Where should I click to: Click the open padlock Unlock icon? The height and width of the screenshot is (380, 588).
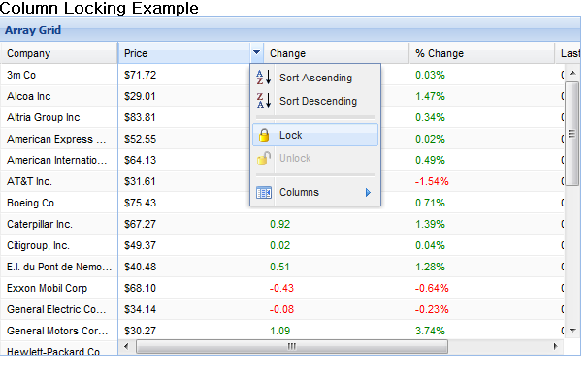[264, 158]
